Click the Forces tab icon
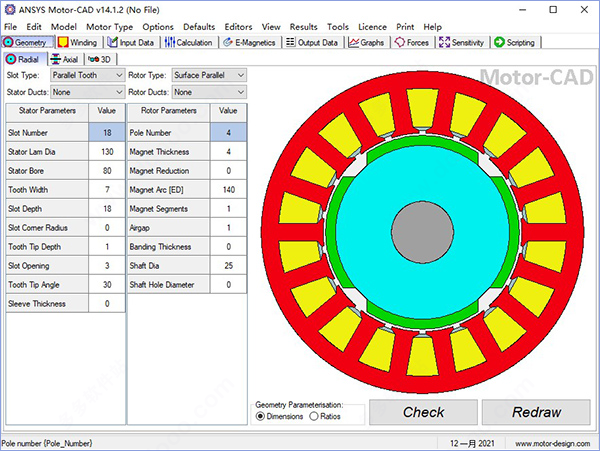 click(400, 42)
